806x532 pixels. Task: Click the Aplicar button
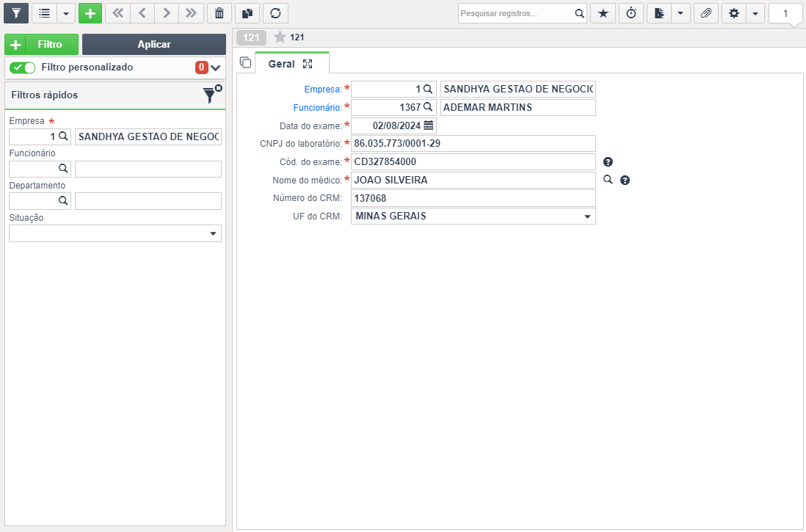click(x=153, y=44)
